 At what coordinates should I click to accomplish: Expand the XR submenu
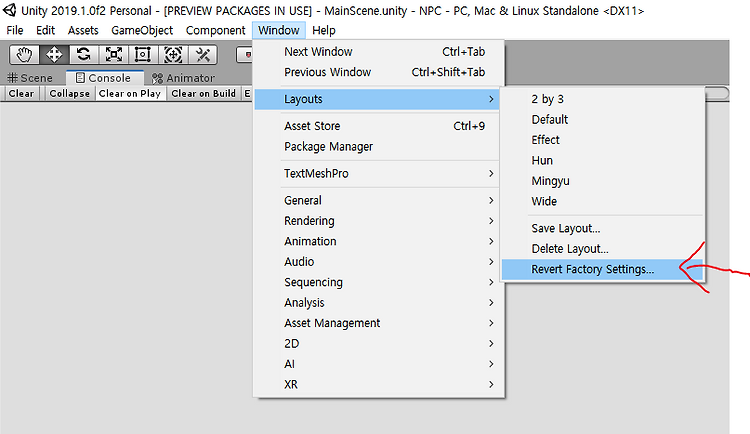coord(377,384)
